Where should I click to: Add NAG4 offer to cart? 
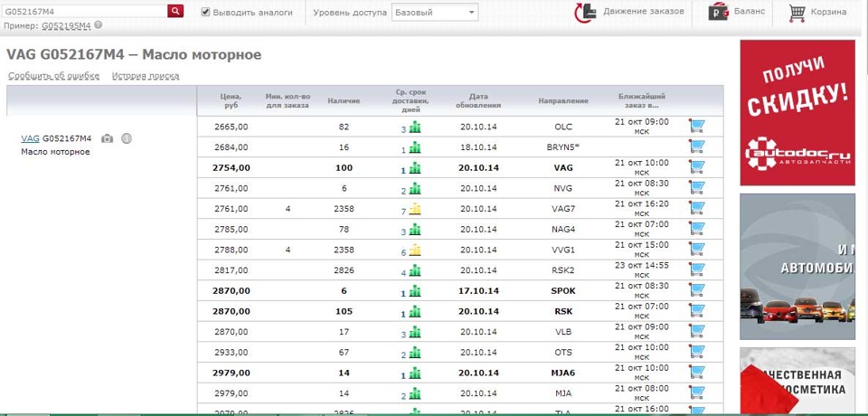(696, 229)
